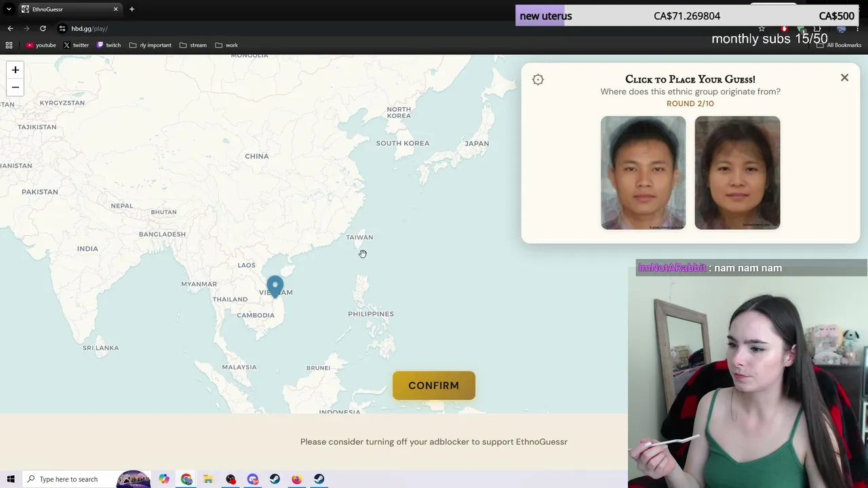Open the tab search dropdown arrow

tap(9, 9)
